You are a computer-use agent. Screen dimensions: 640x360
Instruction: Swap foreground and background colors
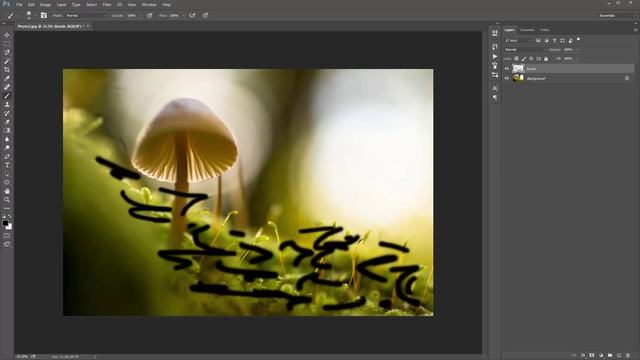[x=10, y=217]
